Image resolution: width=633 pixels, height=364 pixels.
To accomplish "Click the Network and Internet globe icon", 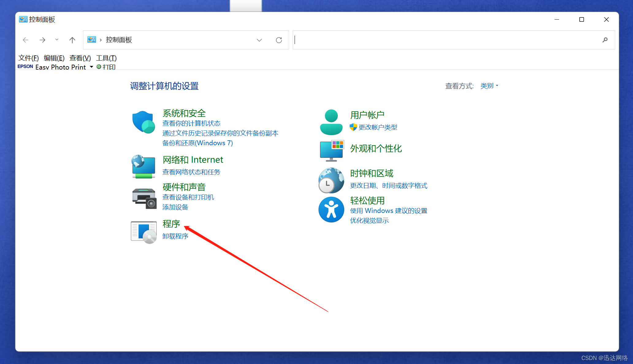I will coord(143,166).
